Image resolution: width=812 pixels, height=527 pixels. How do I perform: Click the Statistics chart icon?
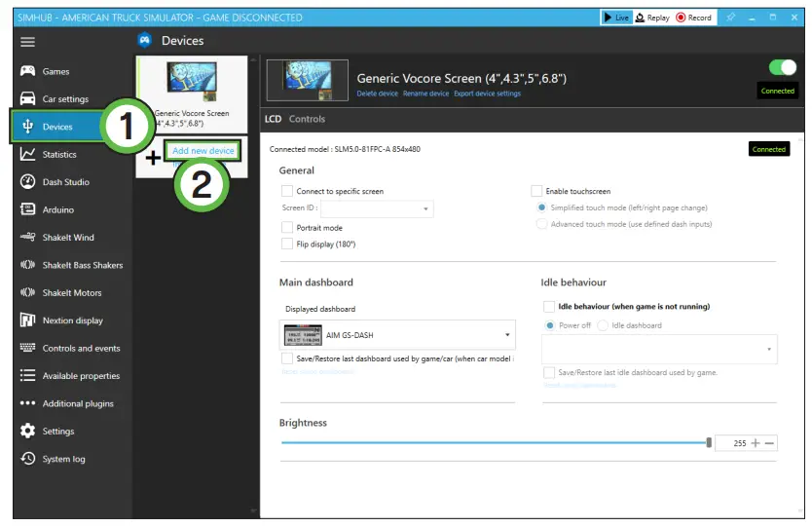(27, 154)
